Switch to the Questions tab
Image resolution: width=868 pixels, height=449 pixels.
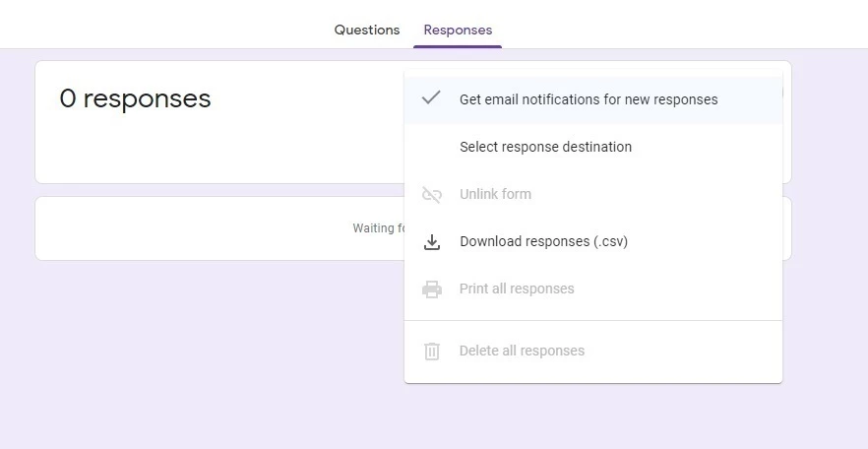pyautogui.click(x=367, y=30)
